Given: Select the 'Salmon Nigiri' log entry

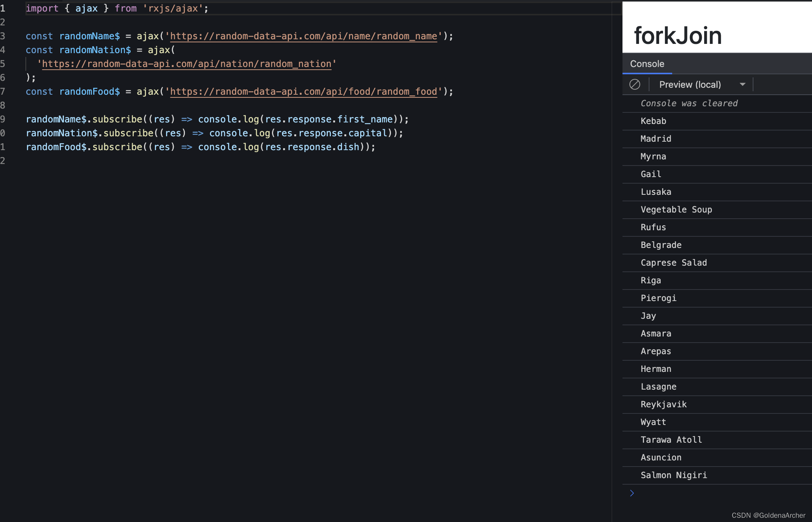Looking at the screenshot, I should pos(674,475).
